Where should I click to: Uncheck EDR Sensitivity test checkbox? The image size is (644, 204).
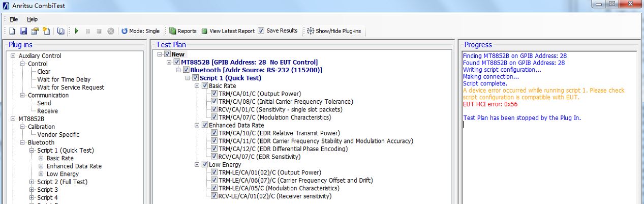(214, 157)
